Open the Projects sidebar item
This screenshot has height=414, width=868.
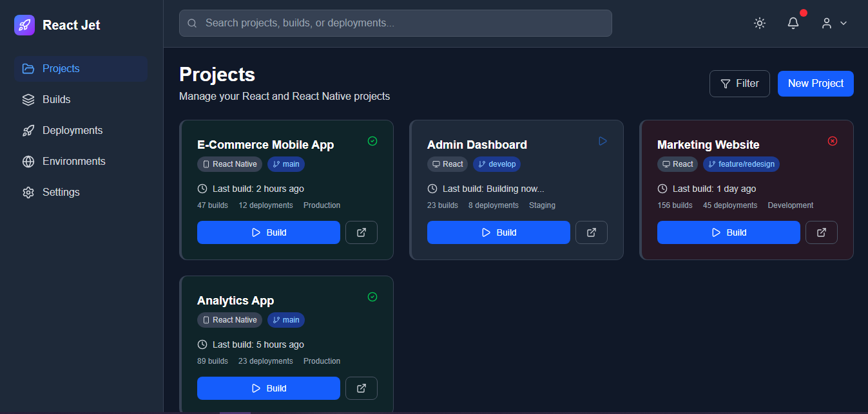point(81,68)
